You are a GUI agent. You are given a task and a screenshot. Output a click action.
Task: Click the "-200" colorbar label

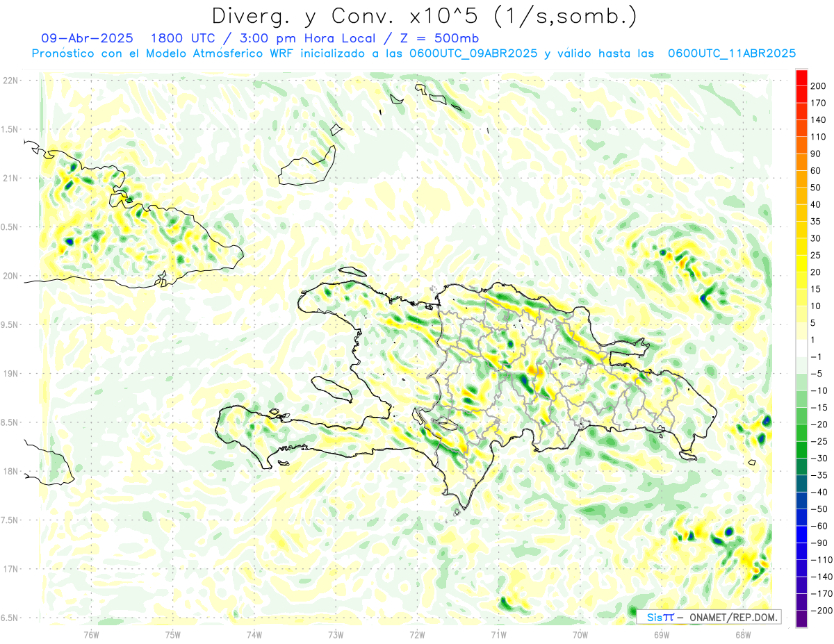coord(822,611)
